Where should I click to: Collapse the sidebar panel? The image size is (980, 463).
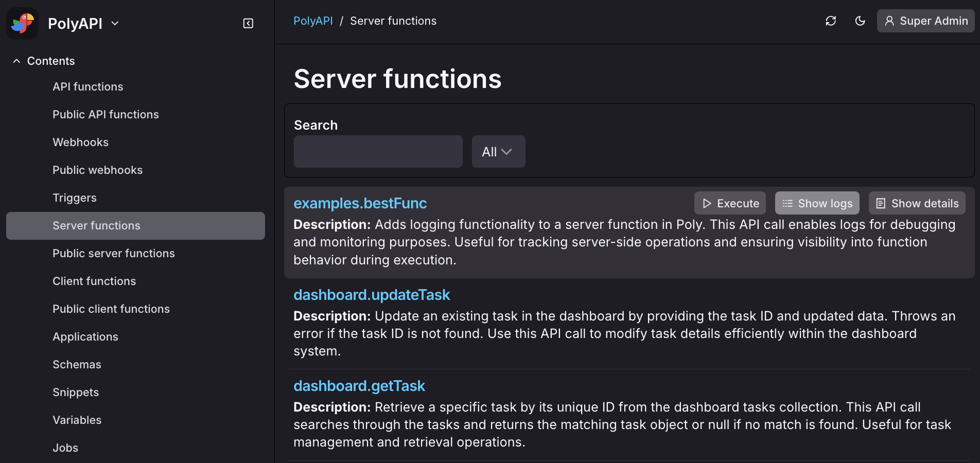[x=248, y=23]
